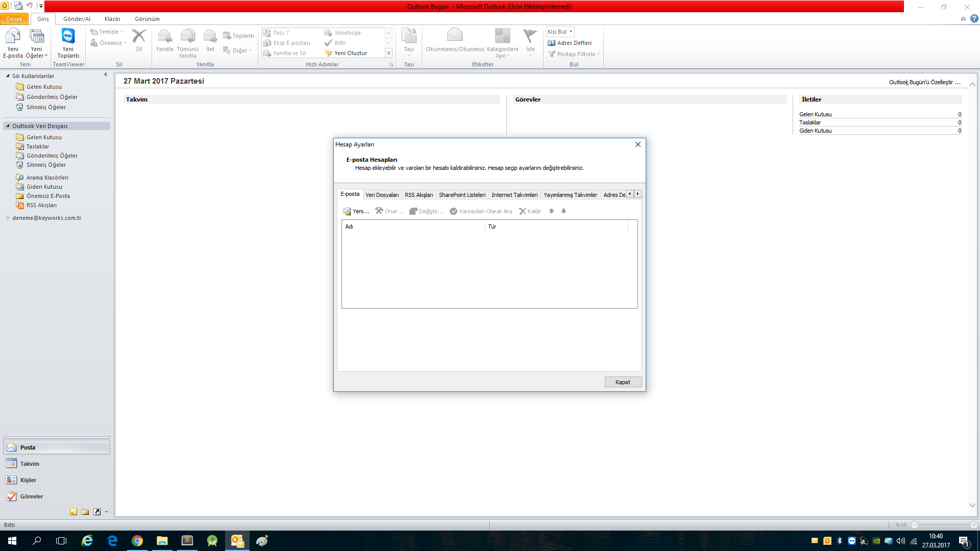Switch to Takvim navigation view
980x551 pixels.
click(x=57, y=464)
